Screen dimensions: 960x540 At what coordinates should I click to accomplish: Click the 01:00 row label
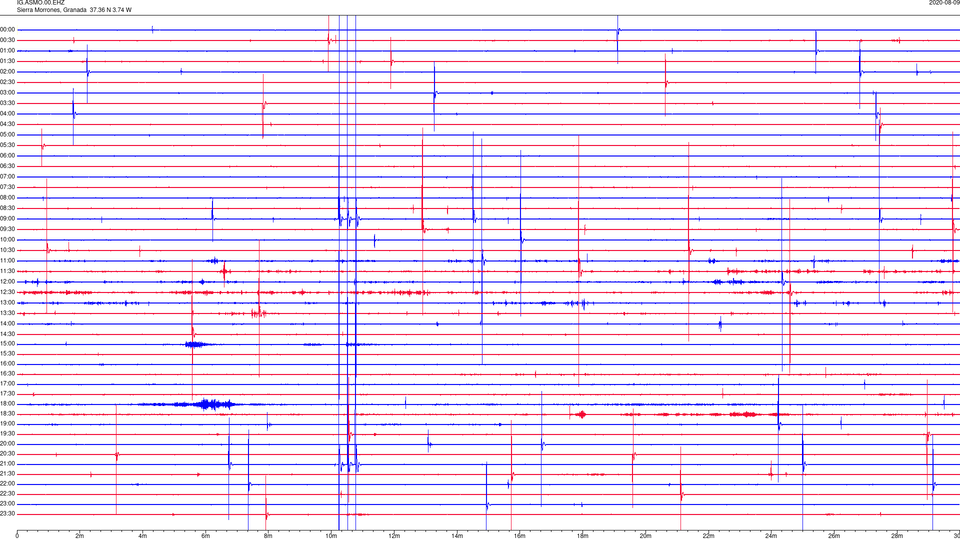(8, 51)
